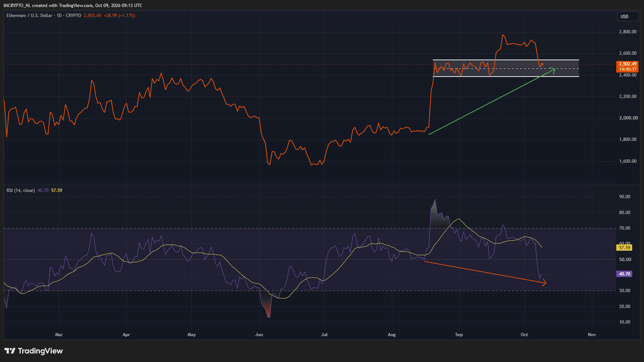The width and height of the screenshot is (644, 362).
Task: Click the 20.00 RSI axis label
Action: pos(625,307)
